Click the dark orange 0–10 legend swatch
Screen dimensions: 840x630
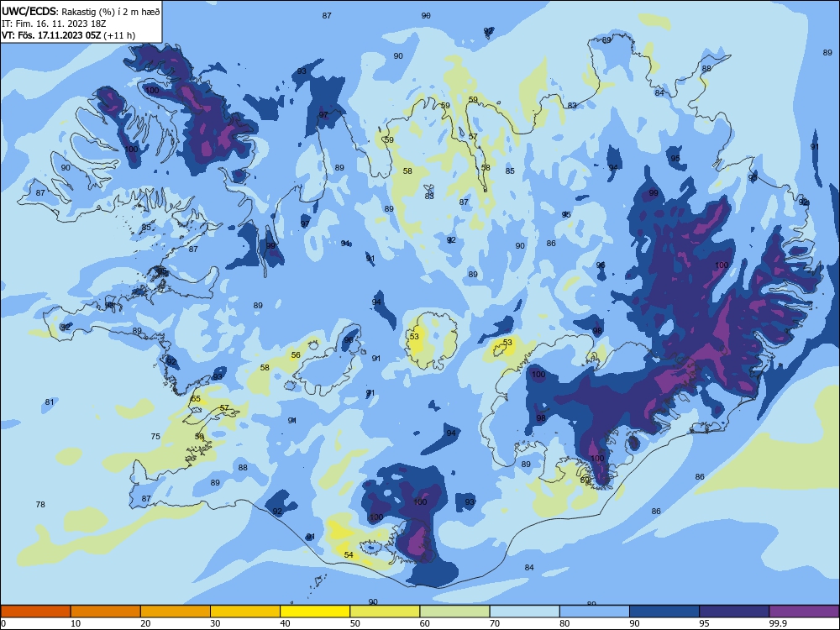click(35, 612)
